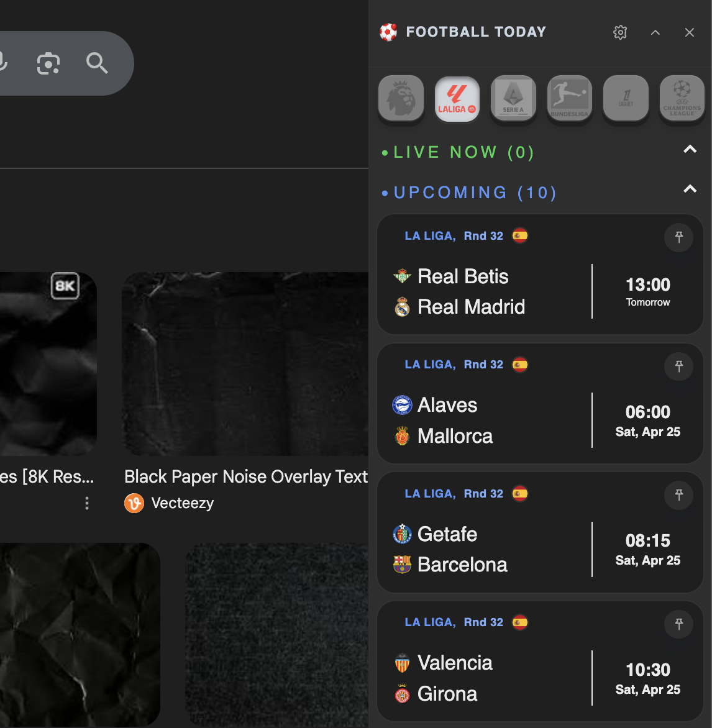Collapse the Live Now section
The image size is (712, 728).
(x=690, y=150)
